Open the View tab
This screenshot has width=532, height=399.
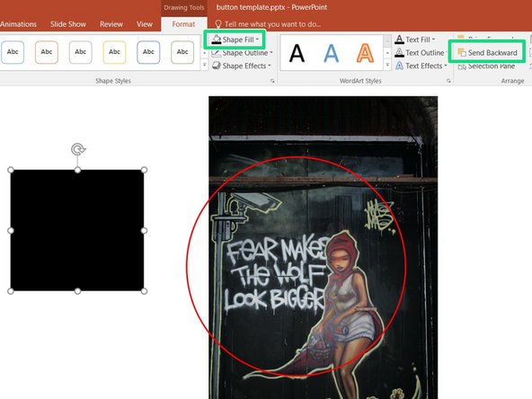145,24
